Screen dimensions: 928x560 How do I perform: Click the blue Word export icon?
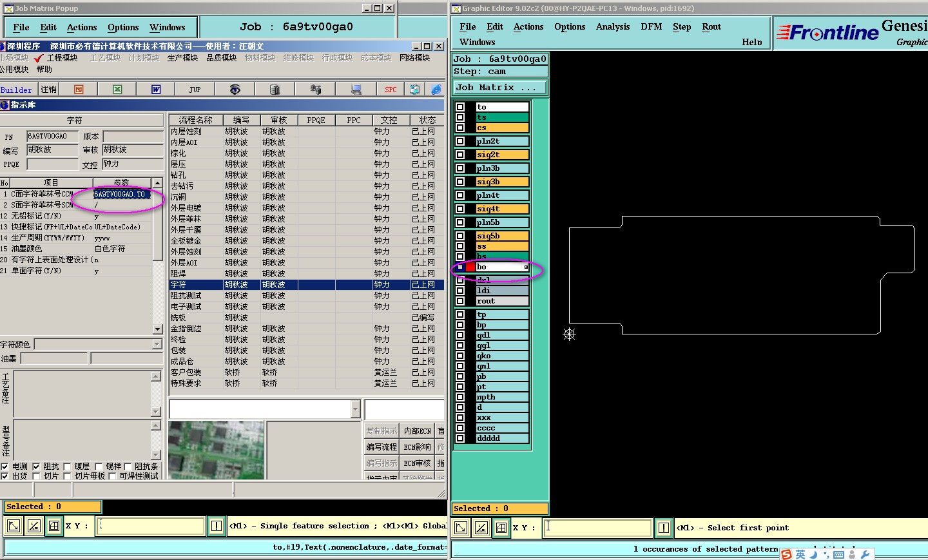tap(156, 90)
